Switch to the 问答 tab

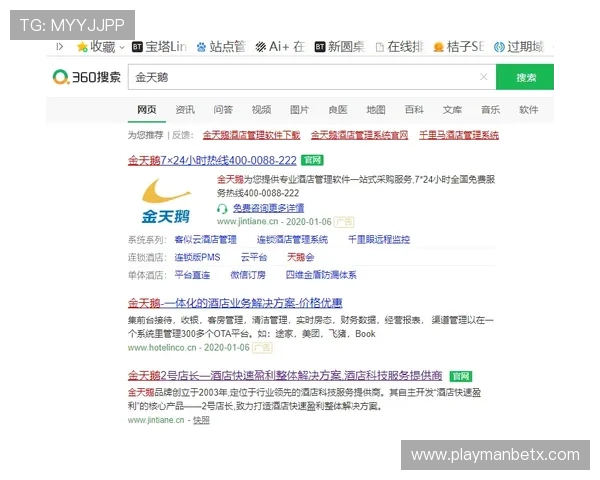pos(223,110)
